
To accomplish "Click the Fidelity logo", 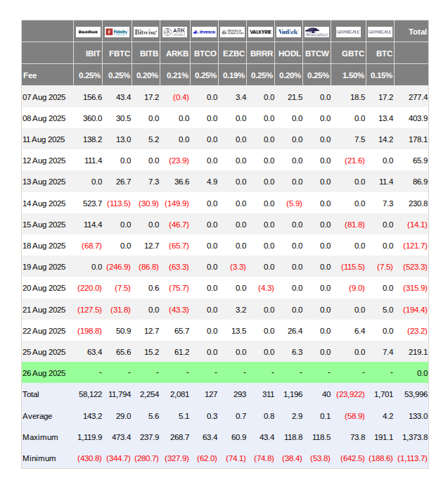I will [117, 32].
